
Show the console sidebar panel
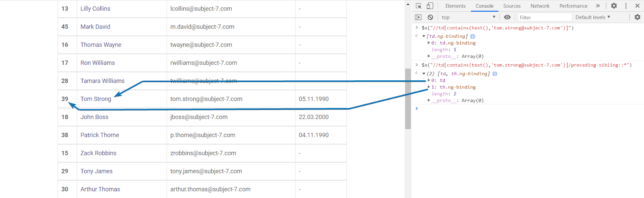[418, 17]
